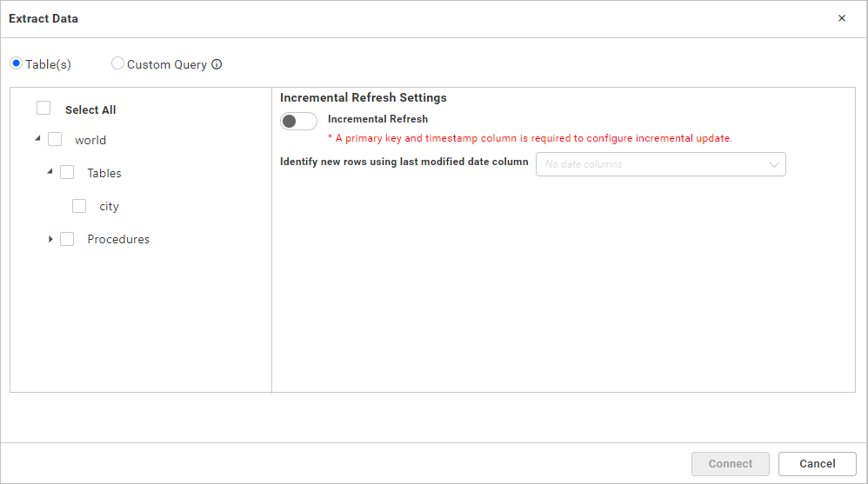Click the world database label

click(x=90, y=140)
